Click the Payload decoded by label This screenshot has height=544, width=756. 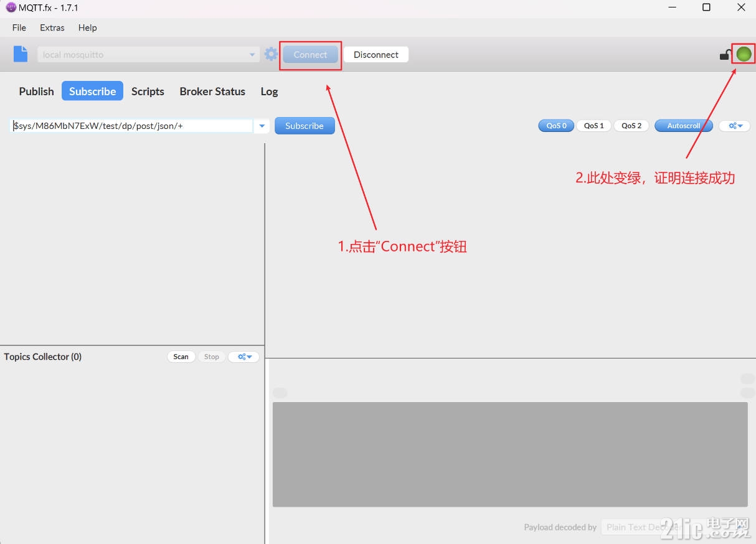[560, 527]
